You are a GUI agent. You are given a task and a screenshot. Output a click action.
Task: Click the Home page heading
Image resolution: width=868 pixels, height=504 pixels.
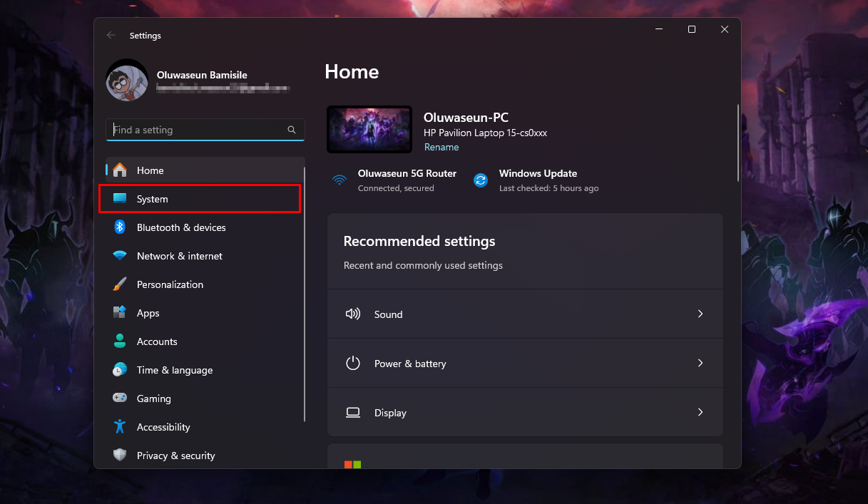(352, 71)
